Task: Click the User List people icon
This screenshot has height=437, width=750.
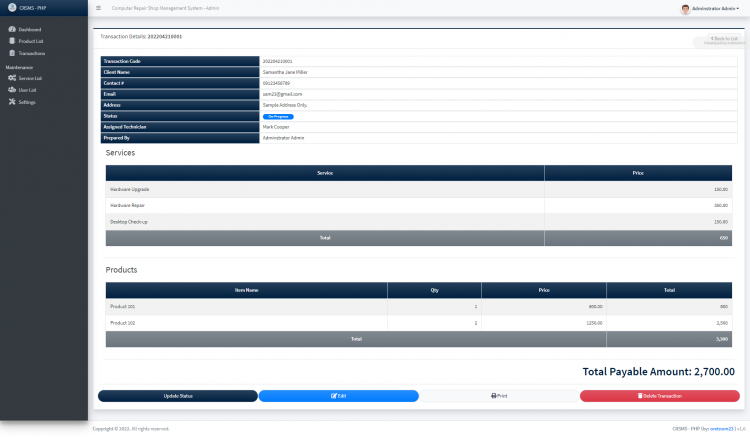Action: click(x=11, y=90)
